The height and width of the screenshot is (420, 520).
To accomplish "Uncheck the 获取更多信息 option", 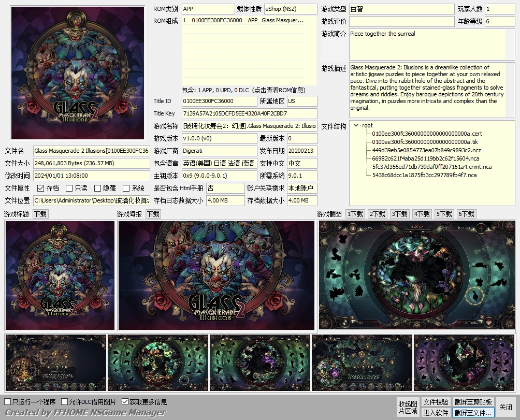I will [125, 402].
